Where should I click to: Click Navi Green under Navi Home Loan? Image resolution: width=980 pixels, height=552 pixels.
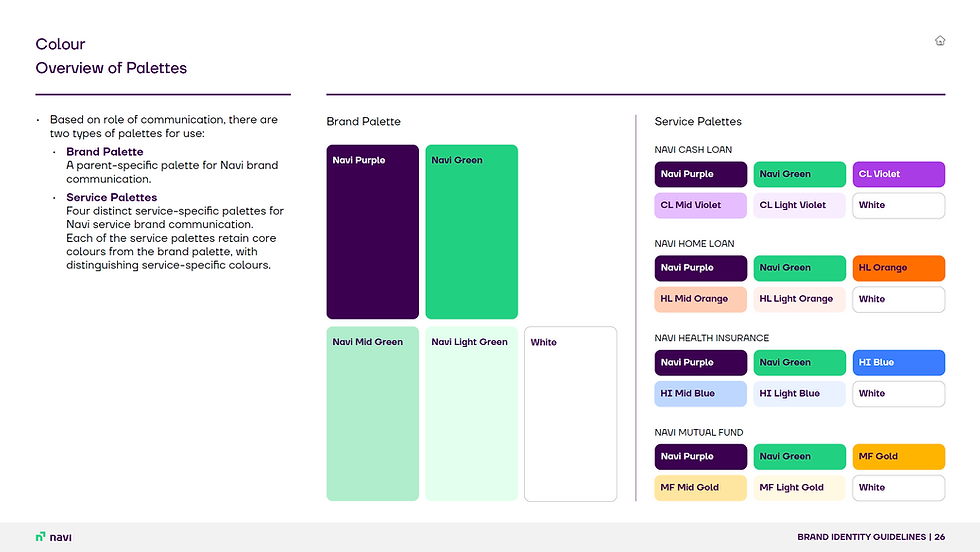(x=800, y=268)
